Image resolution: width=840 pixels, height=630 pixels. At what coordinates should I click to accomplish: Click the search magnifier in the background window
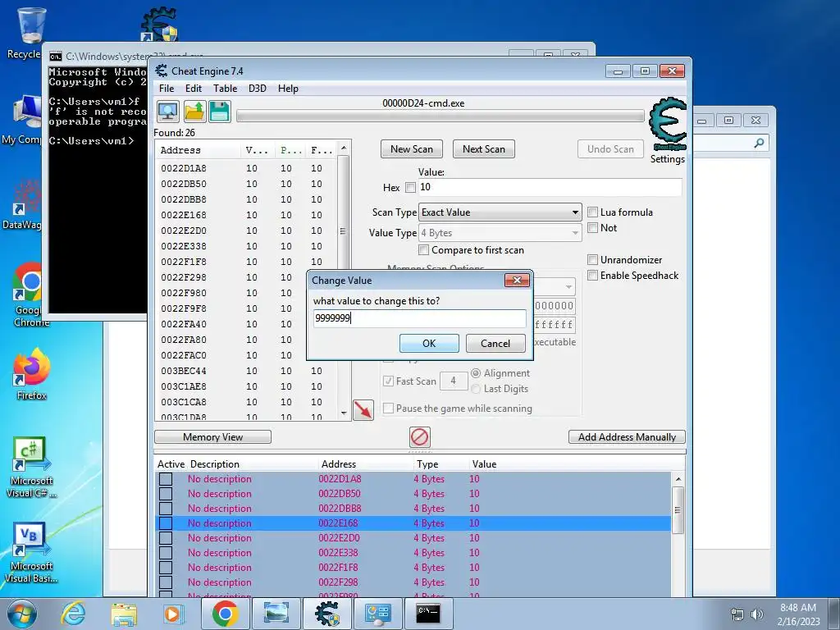pyautogui.click(x=759, y=143)
